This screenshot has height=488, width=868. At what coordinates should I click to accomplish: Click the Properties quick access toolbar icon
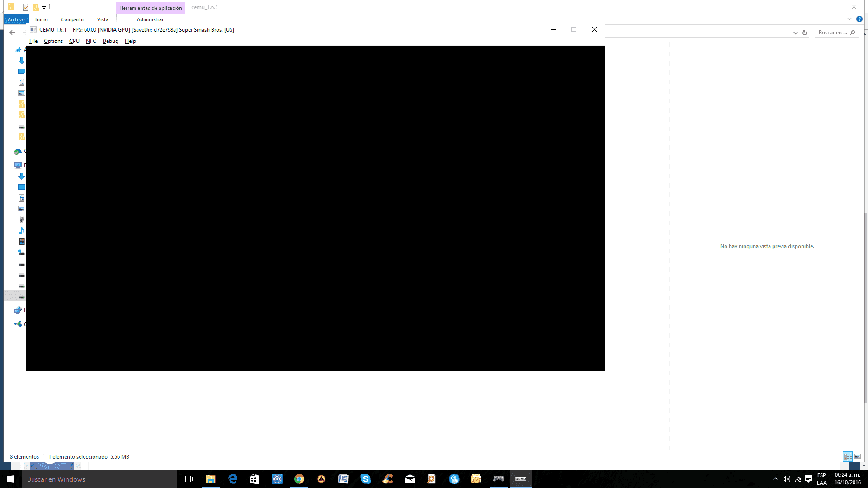point(26,7)
